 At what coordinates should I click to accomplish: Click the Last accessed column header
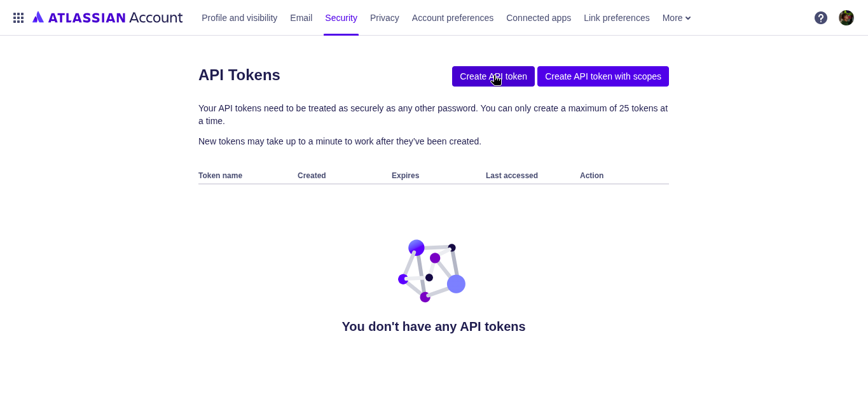[x=512, y=176]
